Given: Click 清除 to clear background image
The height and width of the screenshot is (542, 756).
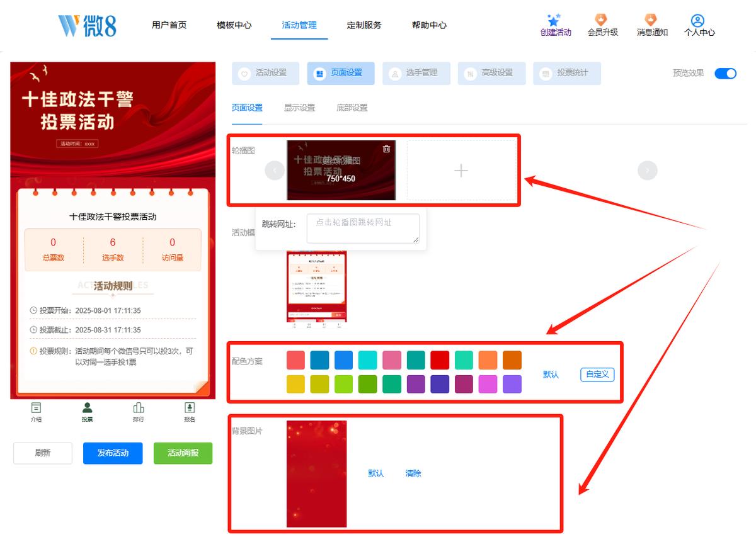Looking at the screenshot, I should tap(413, 473).
